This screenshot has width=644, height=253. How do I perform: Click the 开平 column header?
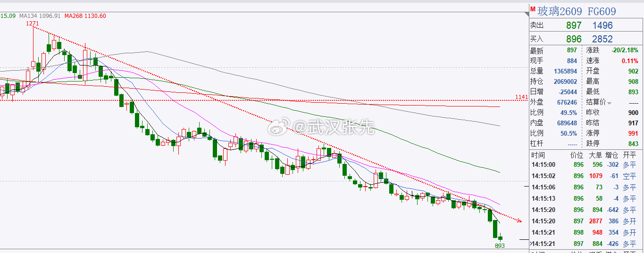click(629, 155)
